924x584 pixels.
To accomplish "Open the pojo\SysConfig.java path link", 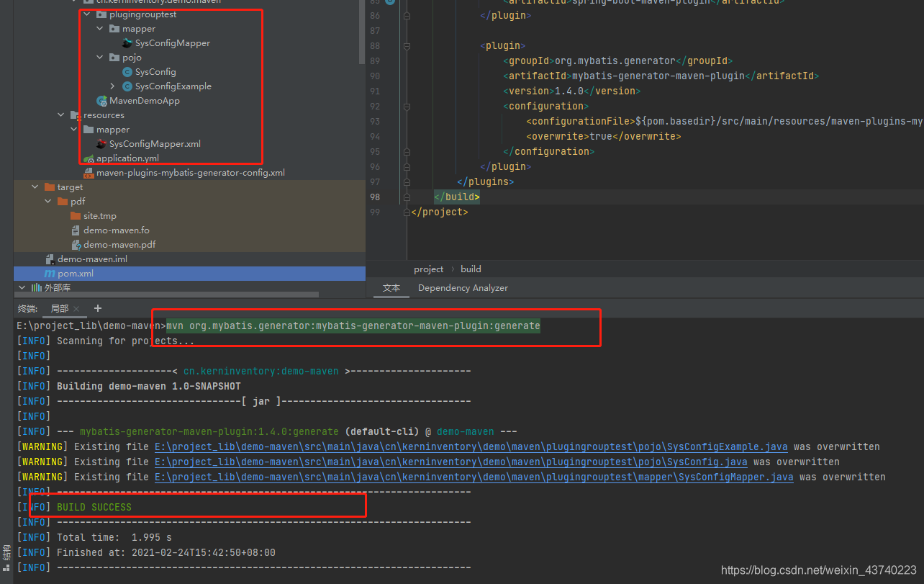I will pos(450,462).
